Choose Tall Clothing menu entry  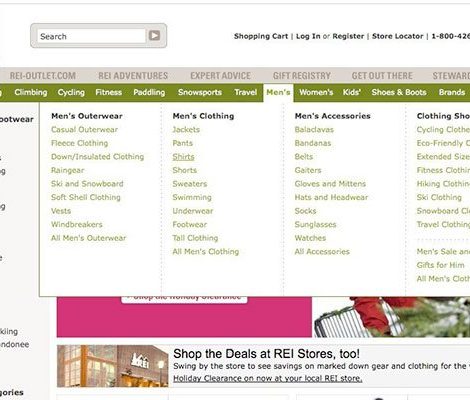tap(195, 238)
